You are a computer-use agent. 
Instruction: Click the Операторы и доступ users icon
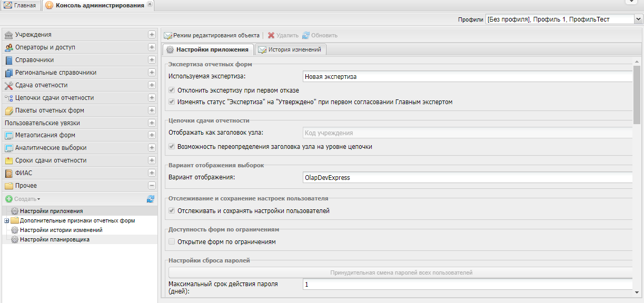pos(9,47)
